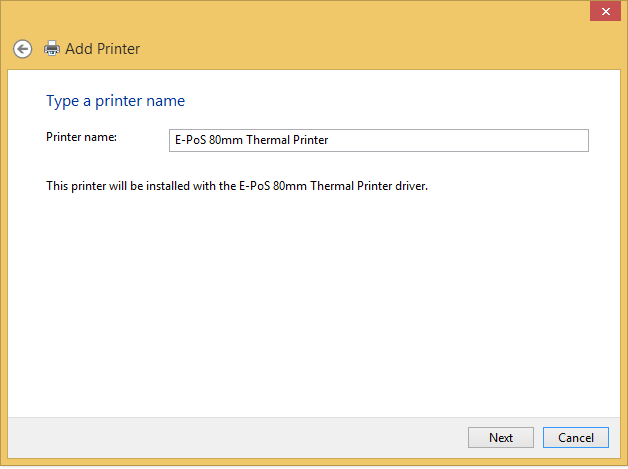Click the "Type a printer name" heading
Screen dimensions: 628x469
pos(115,101)
